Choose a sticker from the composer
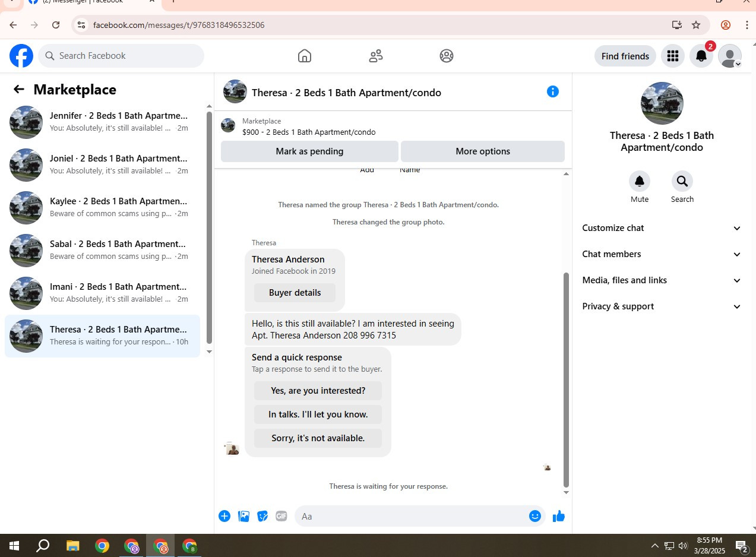This screenshot has height=557, width=756. (262, 516)
